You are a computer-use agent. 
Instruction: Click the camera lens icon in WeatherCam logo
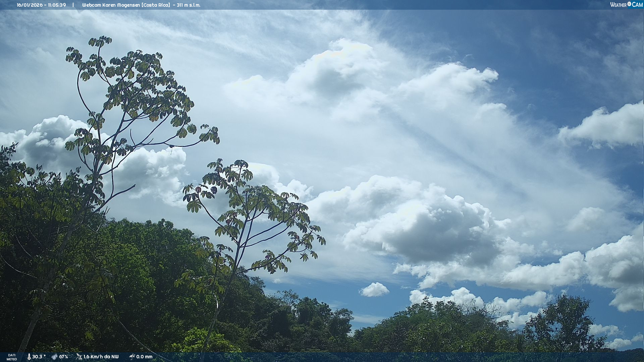pyautogui.click(x=629, y=4)
